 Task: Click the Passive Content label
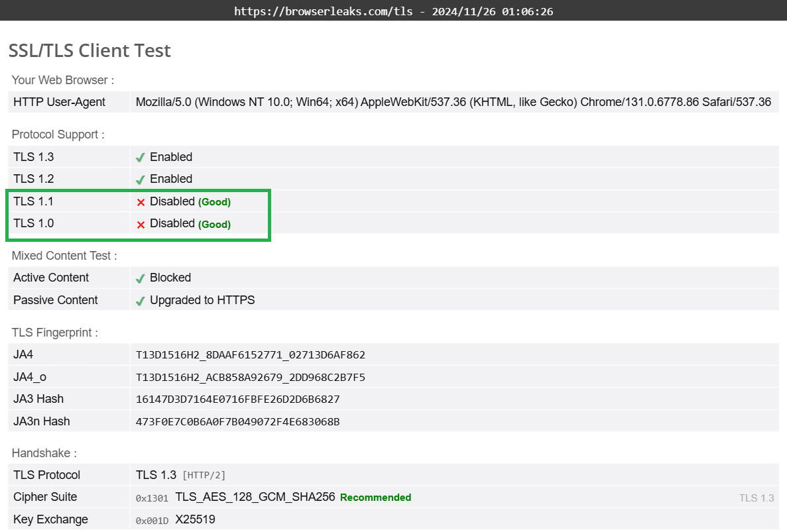pyautogui.click(x=56, y=300)
